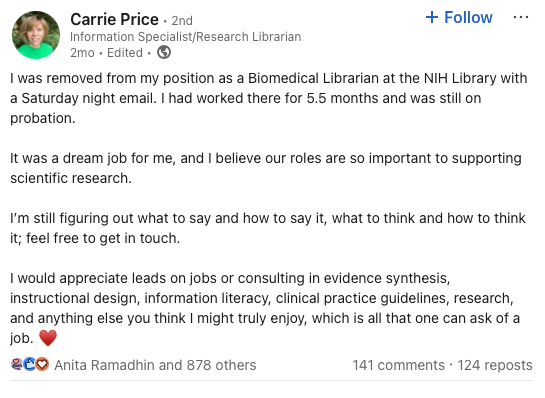Click the paragraph starting "I was removed"
Viewport: 545px width, 398px height.
[x=269, y=98]
